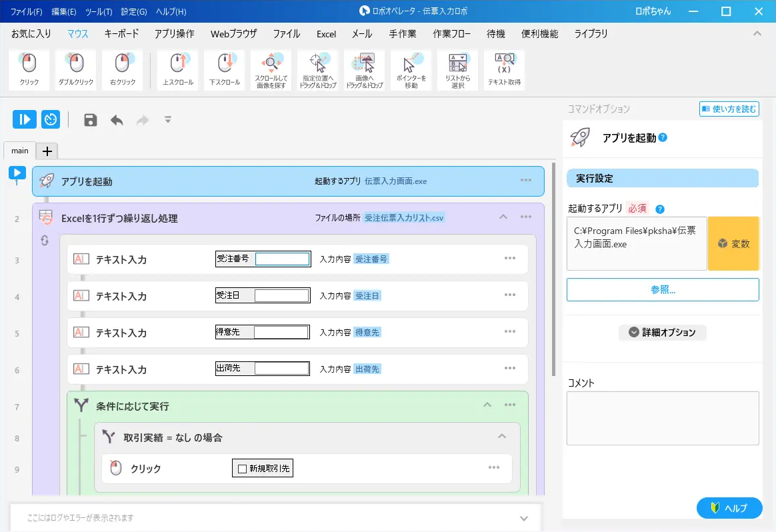Click the 参照... browse button
The height and width of the screenshot is (532, 776).
pos(663,289)
